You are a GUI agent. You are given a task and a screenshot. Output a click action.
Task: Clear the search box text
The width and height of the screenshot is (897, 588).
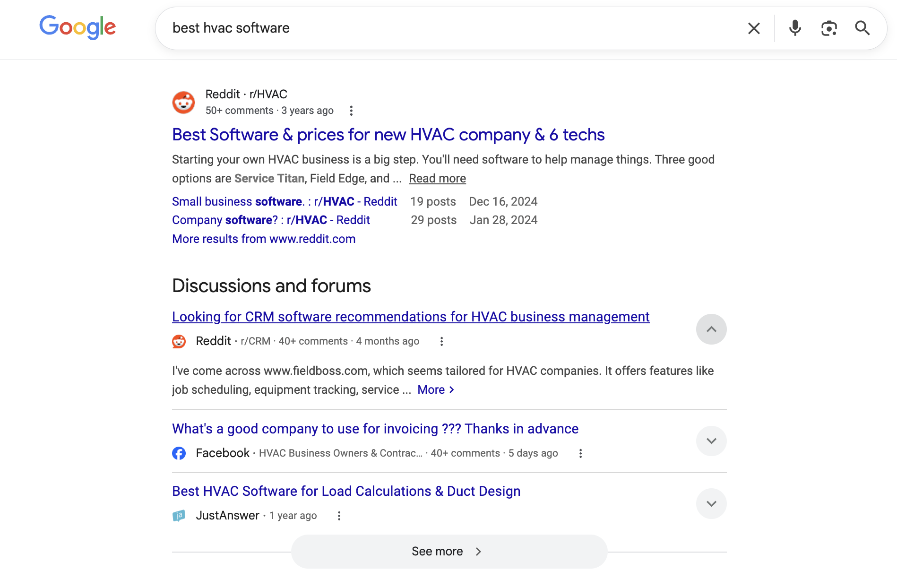754,28
